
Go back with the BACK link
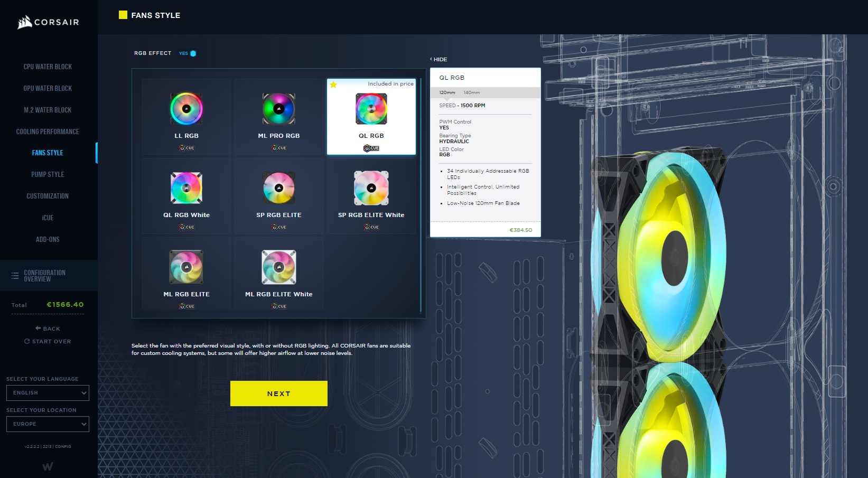(x=48, y=329)
